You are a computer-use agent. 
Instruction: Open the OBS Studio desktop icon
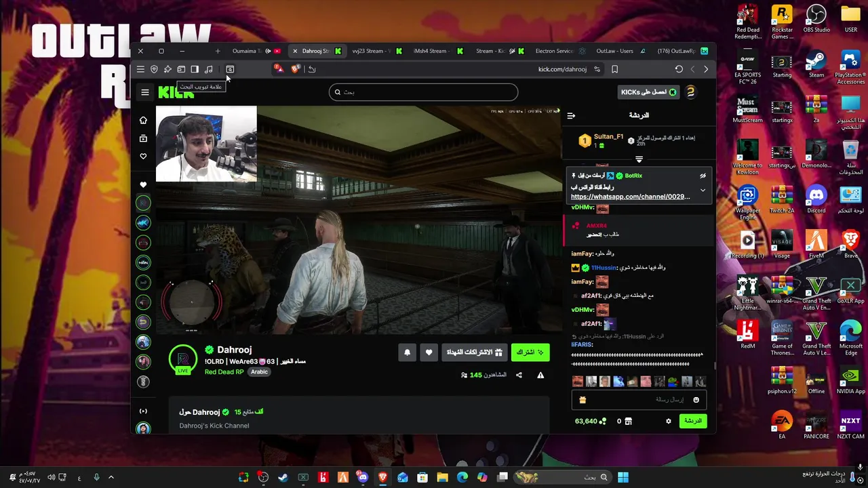tap(816, 19)
